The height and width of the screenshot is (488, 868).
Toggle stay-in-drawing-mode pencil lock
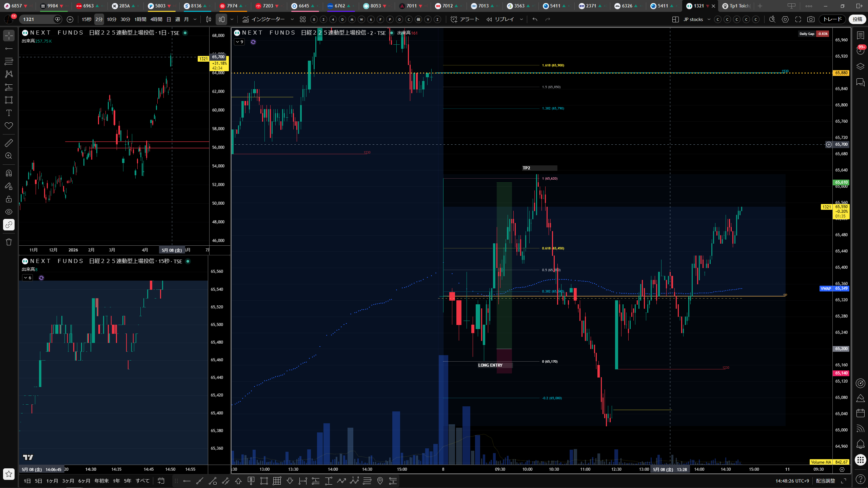pos(9,186)
